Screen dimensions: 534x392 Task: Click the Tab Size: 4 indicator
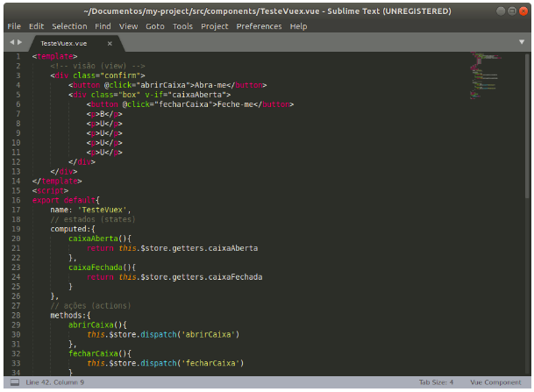436,382
